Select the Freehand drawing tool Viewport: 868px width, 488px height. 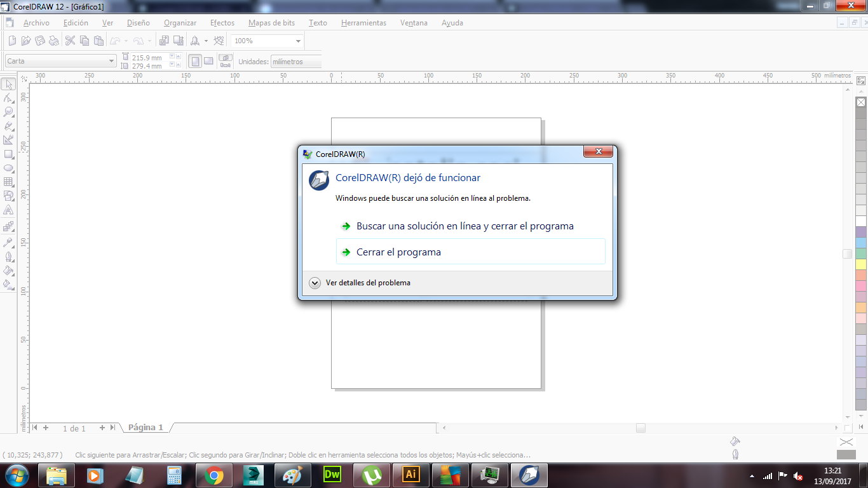coord(8,126)
